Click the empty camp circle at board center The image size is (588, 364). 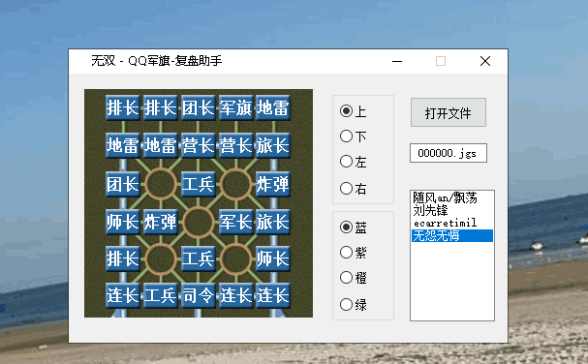[198, 222]
